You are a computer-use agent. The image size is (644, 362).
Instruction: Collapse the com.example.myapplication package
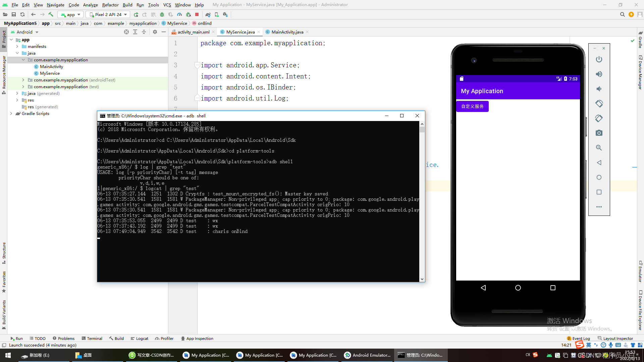(23, 60)
